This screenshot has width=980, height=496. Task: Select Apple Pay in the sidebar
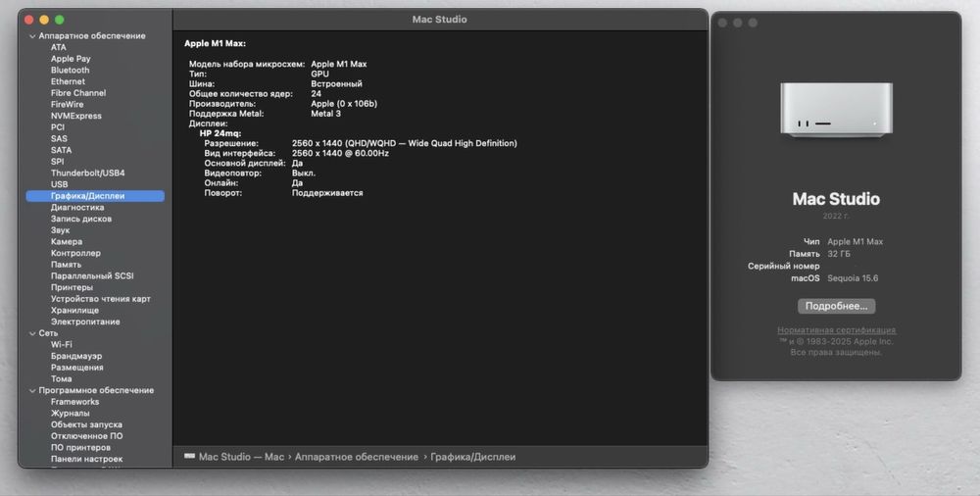[x=71, y=58]
